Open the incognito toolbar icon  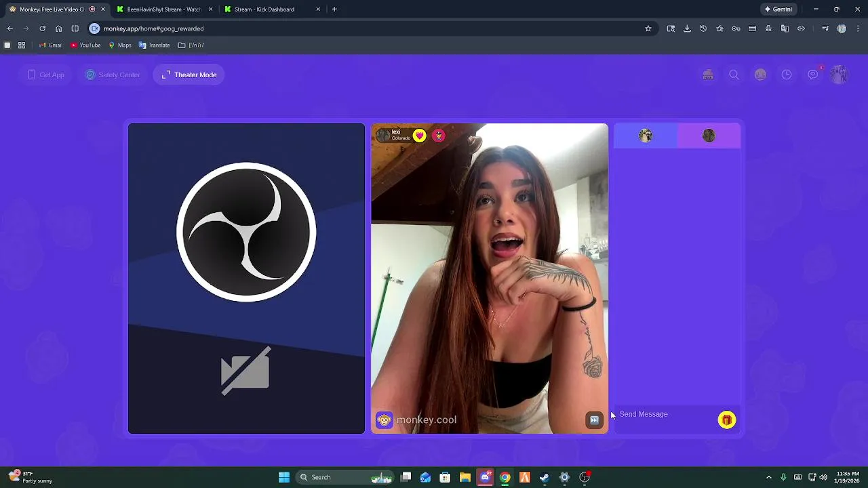(768, 28)
